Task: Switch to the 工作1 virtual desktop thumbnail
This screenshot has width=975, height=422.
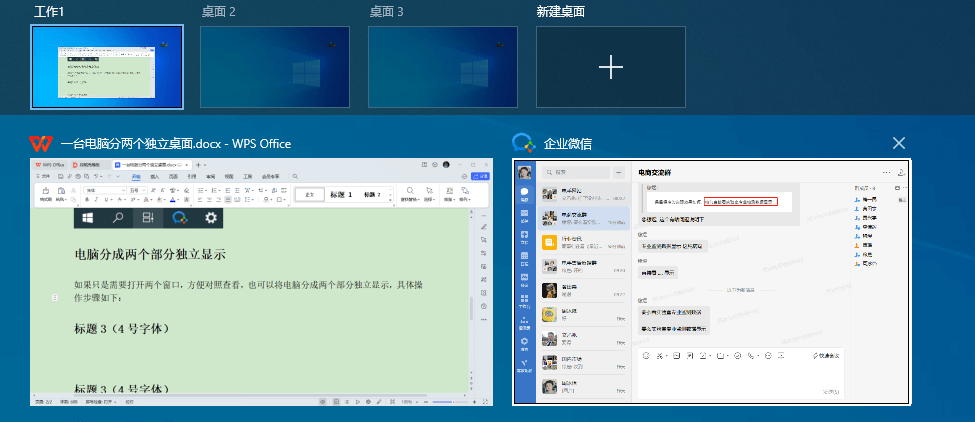Action: pyautogui.click(x=107, y=67)
